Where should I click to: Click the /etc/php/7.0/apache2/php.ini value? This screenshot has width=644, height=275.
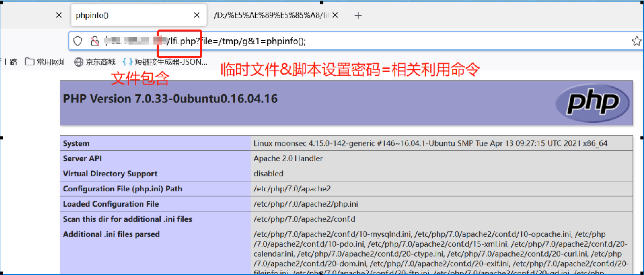pos(306,204)
